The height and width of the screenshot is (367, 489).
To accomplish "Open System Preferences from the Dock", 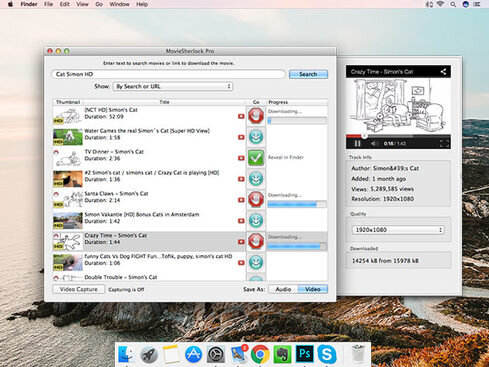I will click(216, 354).
